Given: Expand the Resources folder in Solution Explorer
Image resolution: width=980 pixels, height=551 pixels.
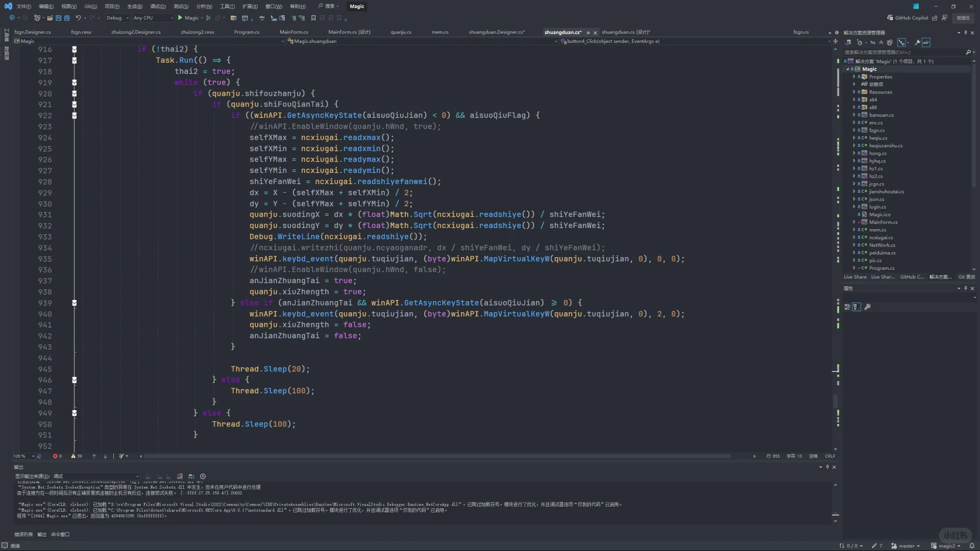Looking at the screenshot, I should (x=854, y=92).
